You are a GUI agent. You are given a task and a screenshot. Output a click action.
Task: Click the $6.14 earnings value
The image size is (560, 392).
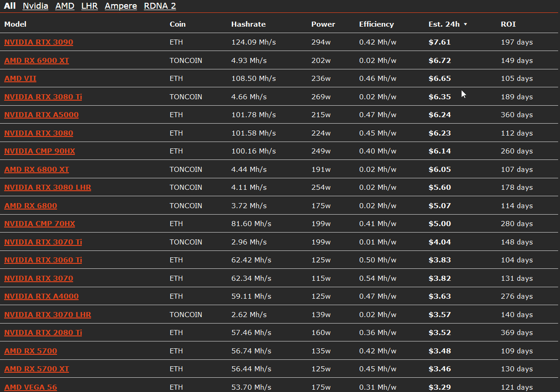(440, 151)
